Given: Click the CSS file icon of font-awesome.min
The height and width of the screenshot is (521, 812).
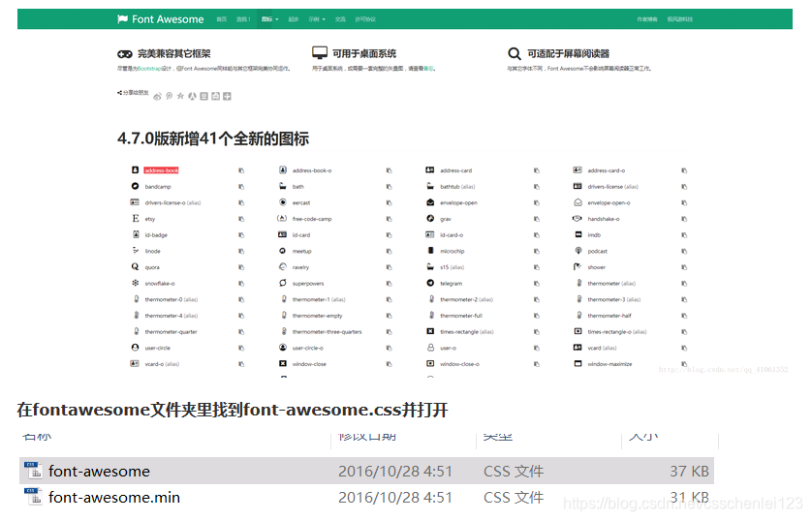Looking at the screenshot, I should [34, 497].
